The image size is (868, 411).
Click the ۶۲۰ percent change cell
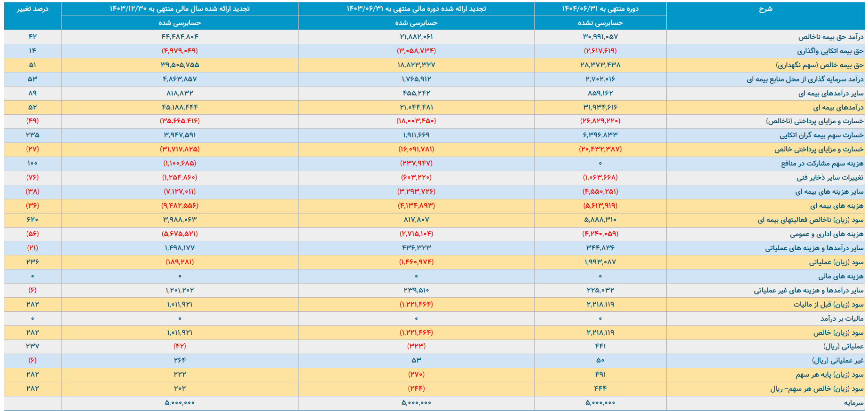point(32,220)
